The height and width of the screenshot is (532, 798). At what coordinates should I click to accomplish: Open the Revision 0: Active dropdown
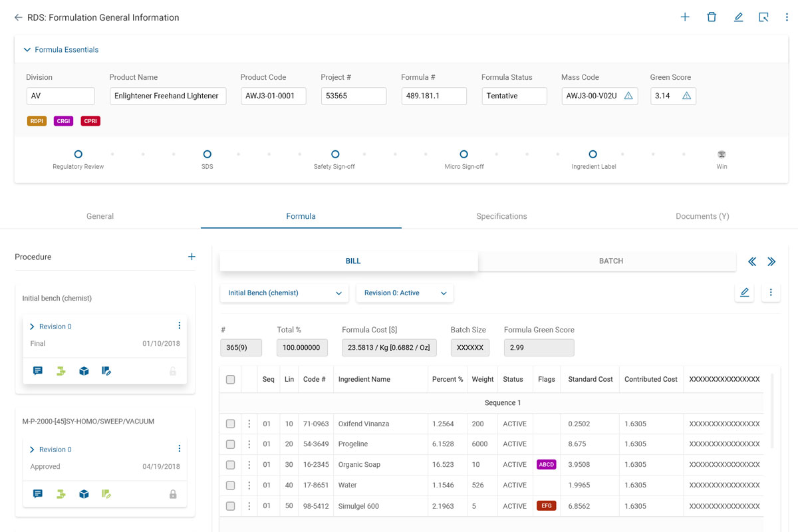[405, 293]
